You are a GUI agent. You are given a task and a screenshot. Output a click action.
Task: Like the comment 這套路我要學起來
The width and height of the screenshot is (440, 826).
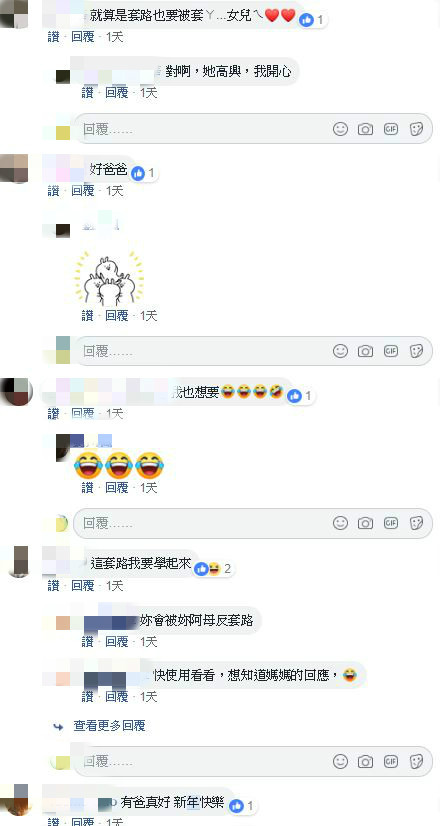pyautogui.click(x=53, y=585)
